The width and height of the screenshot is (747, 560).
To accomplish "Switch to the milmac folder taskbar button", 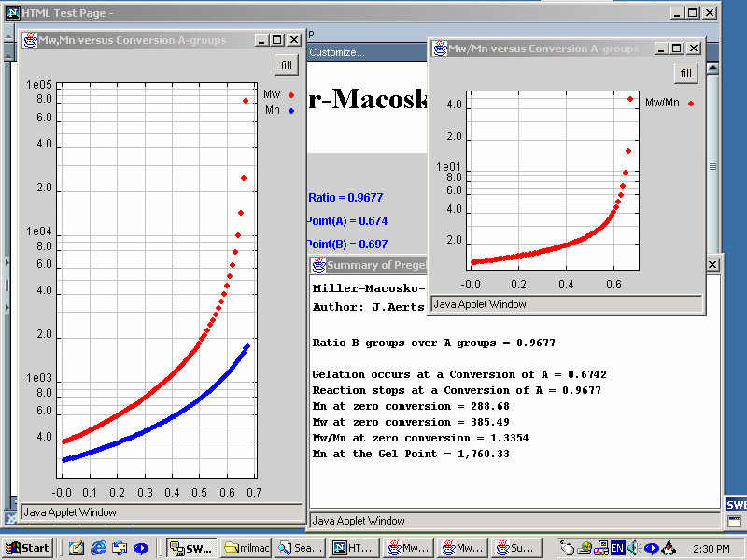I will coord(245,548).
